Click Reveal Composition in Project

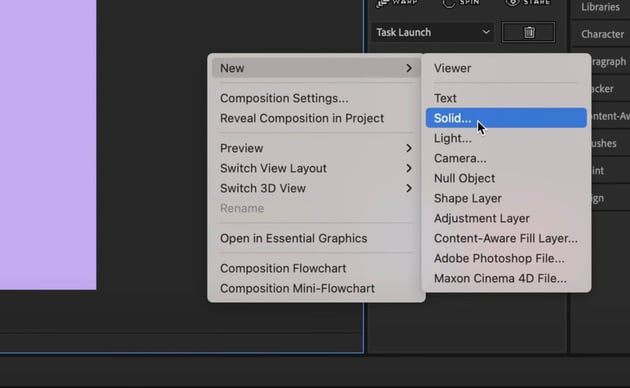(x=316, y=118)
